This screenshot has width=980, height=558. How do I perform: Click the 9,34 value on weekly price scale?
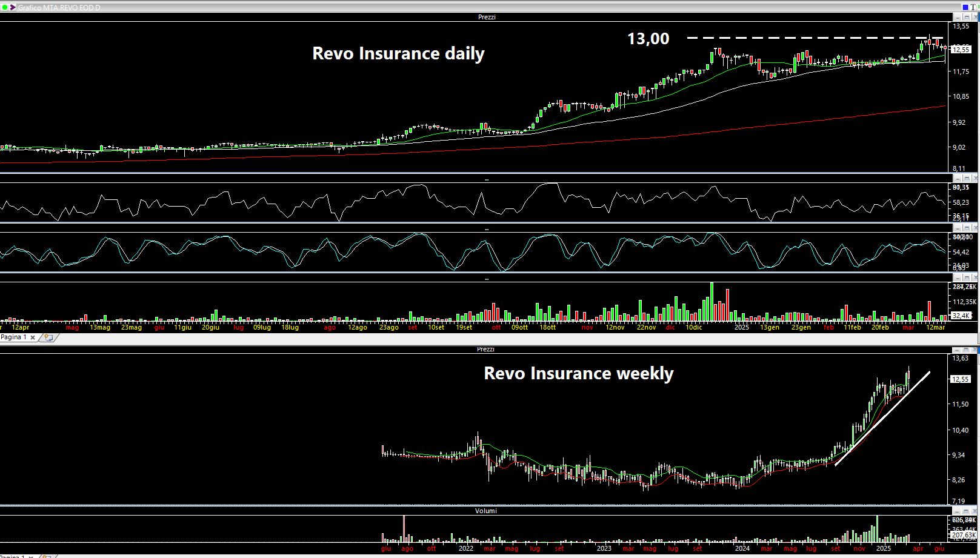click(959, 456)
